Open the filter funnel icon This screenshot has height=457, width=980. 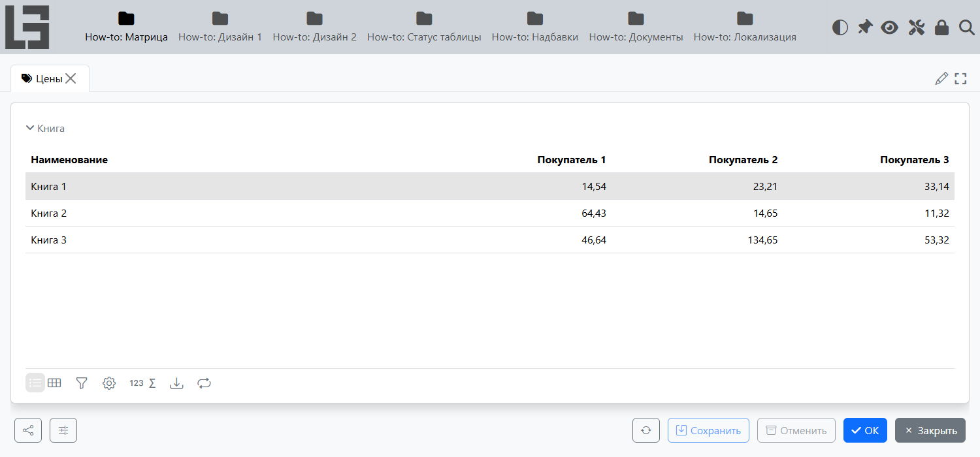(x=82, y=383)
